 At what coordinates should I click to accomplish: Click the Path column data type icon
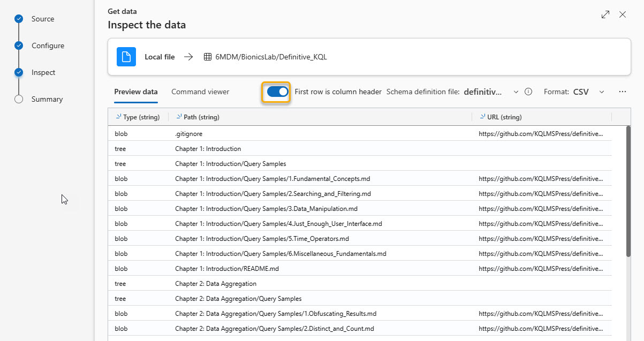[179, 117]
